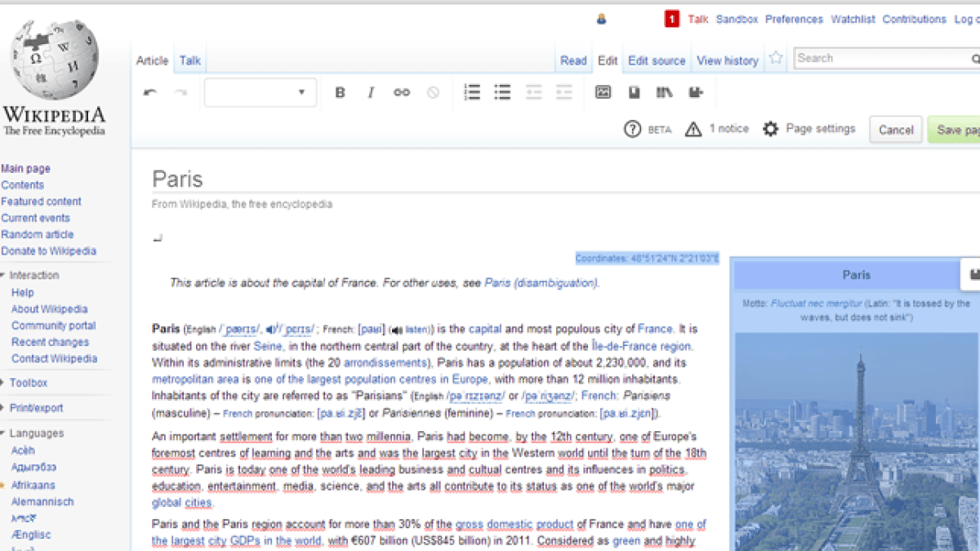Switch to the Article tab
980x551 pixels.
click(x=152, y=60)
